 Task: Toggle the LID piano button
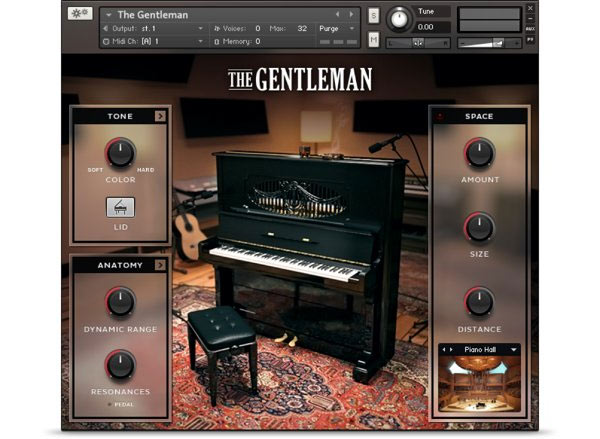click(x=120, y=207)
